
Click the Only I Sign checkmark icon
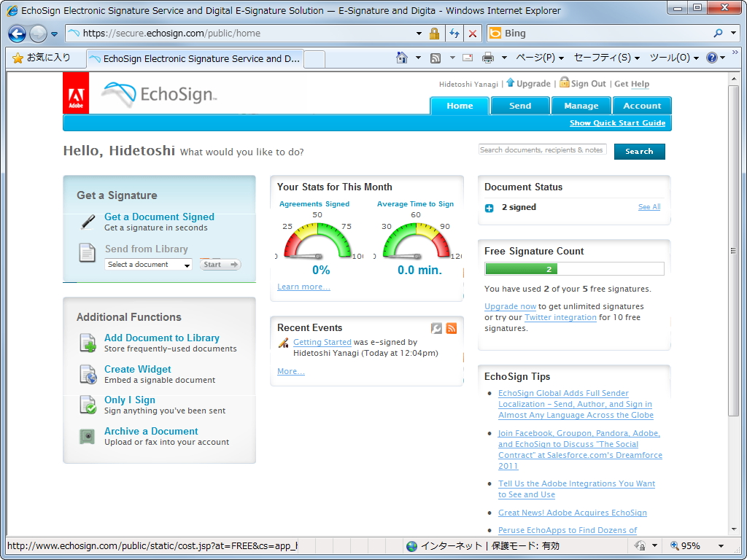(x=88, y=405)
